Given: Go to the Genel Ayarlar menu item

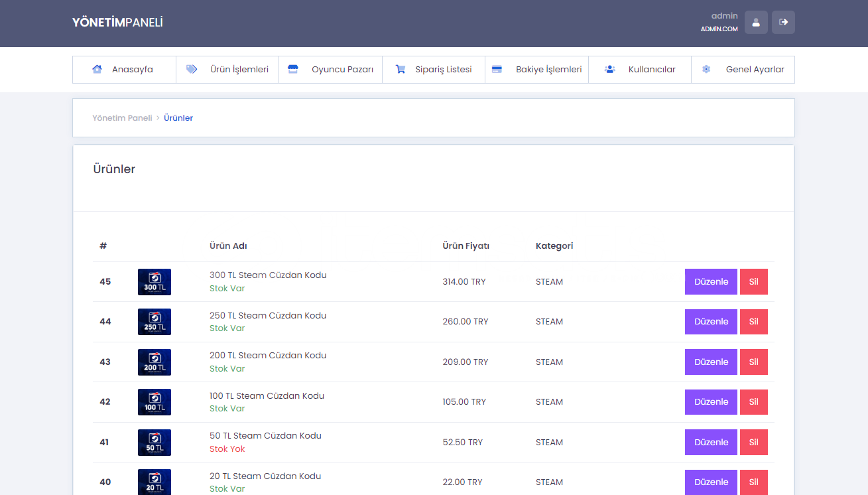Looking at the screenshot, I should [x=755, y=69].
